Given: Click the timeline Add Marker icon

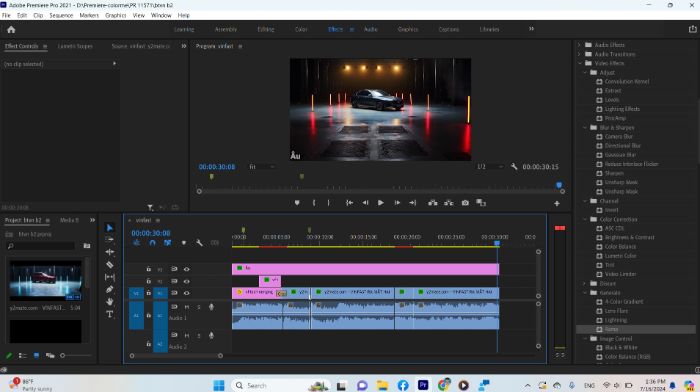Looking at the screenshot, I should point(183,243).
